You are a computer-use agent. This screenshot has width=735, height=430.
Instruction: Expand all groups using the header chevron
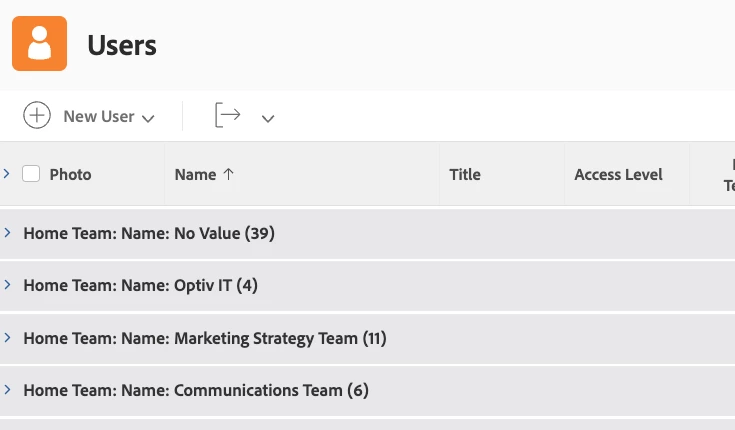click(7, 173)
